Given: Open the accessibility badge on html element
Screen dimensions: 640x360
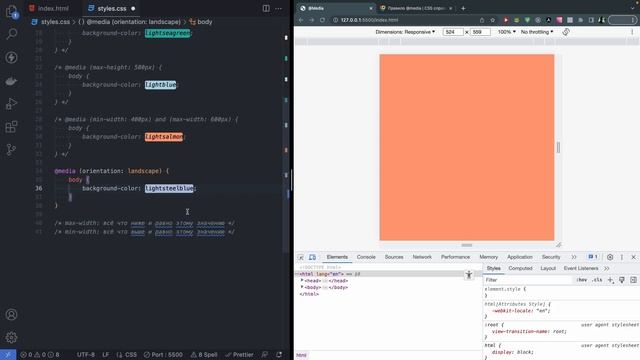Looking at the screenshot, I should (x=469, y=275).
